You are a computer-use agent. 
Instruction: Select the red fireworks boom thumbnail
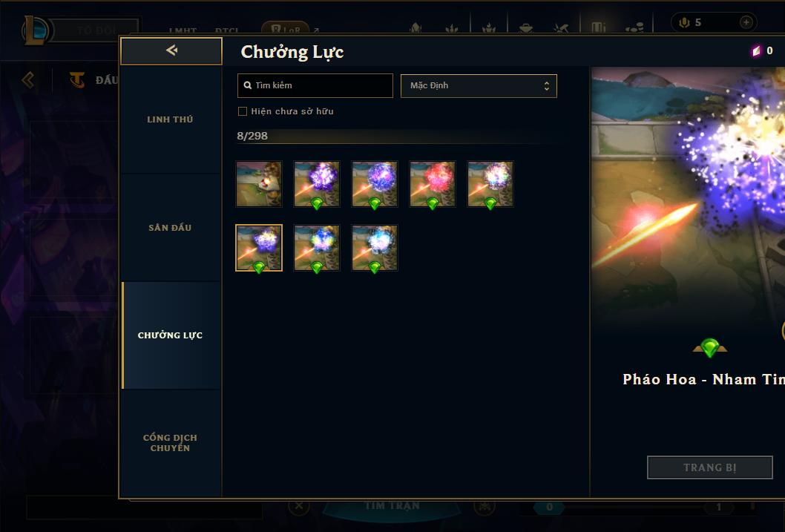point(433,184)
